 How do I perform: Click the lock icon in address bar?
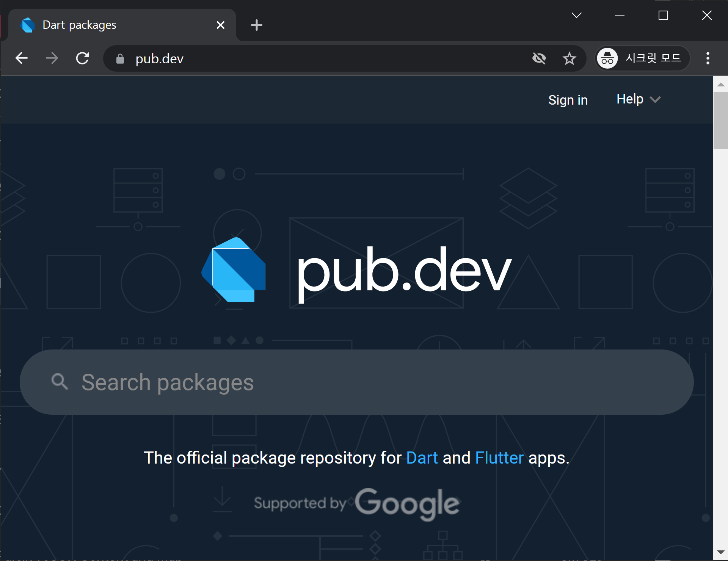pos(120,59)
